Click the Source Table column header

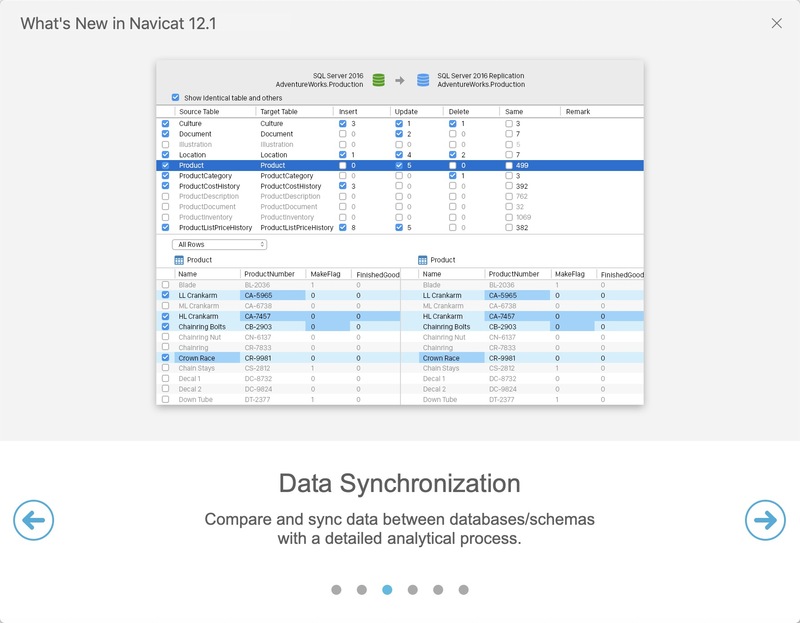pyautogui.click(x=199, y=112)
